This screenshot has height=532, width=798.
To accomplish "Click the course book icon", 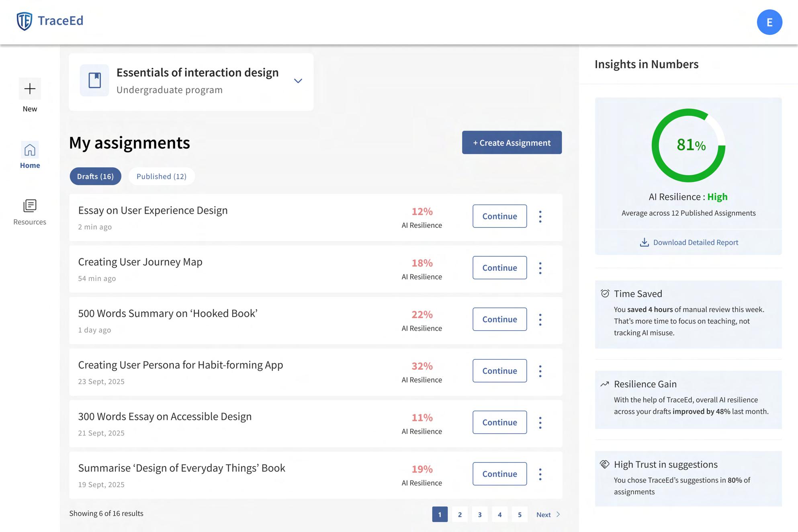I will [x=94, y=80].
